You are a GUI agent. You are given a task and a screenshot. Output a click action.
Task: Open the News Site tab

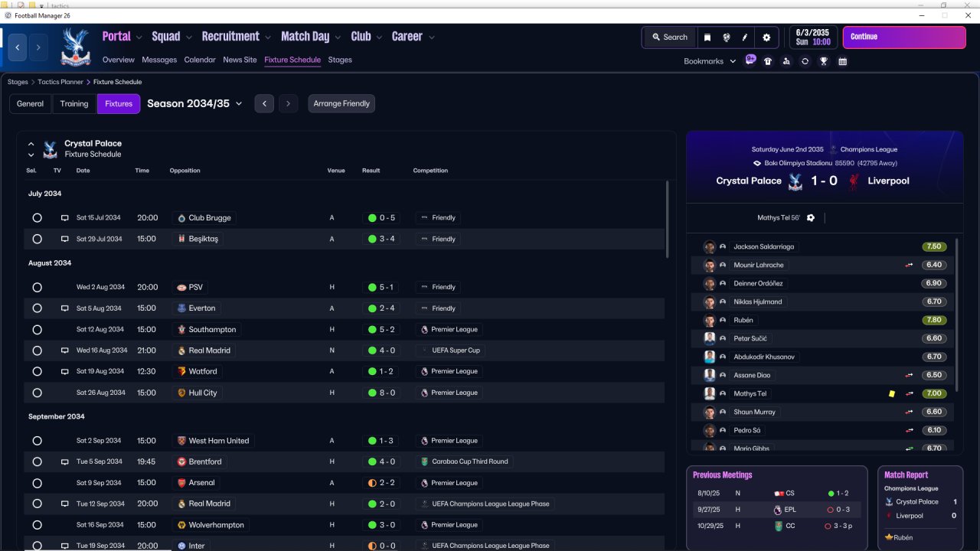point(240,60)
